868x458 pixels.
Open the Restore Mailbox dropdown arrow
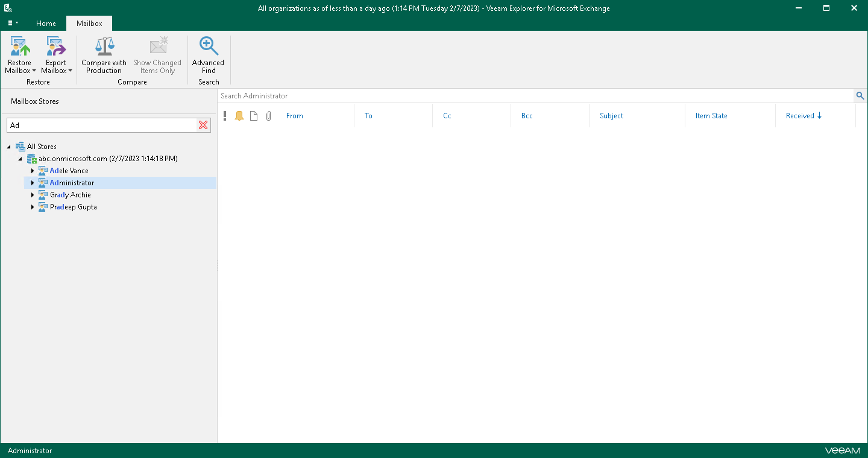[x=34, y=71]
